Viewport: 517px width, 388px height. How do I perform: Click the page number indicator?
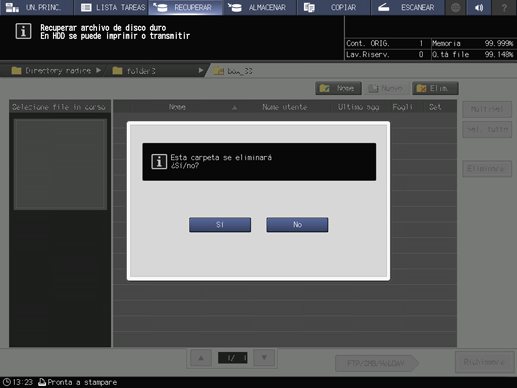(232, 358)
